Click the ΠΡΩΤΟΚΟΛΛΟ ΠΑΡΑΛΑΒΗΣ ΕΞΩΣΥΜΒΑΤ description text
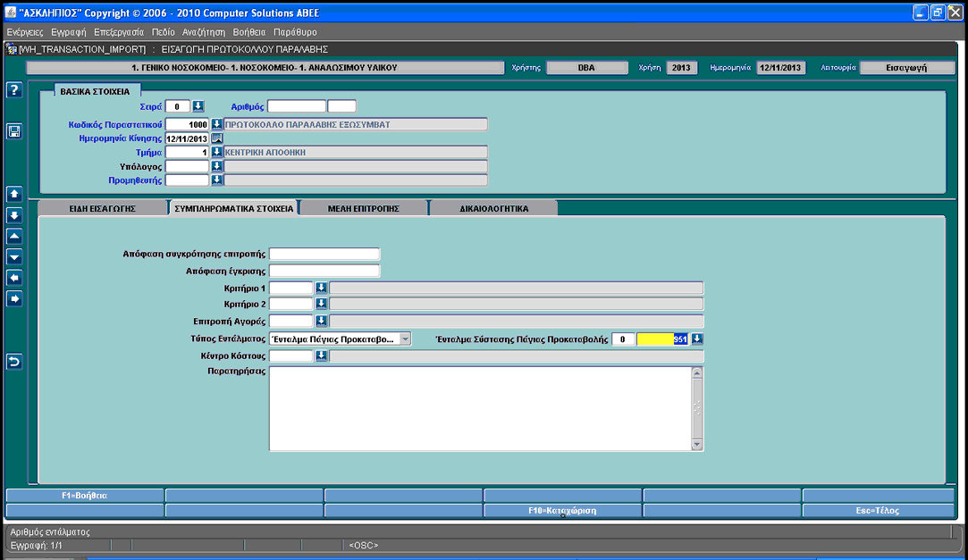 (x=307, y=124)
